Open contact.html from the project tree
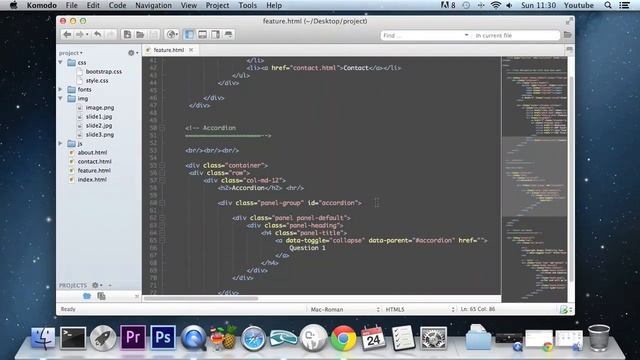 (x=94, y=161)
